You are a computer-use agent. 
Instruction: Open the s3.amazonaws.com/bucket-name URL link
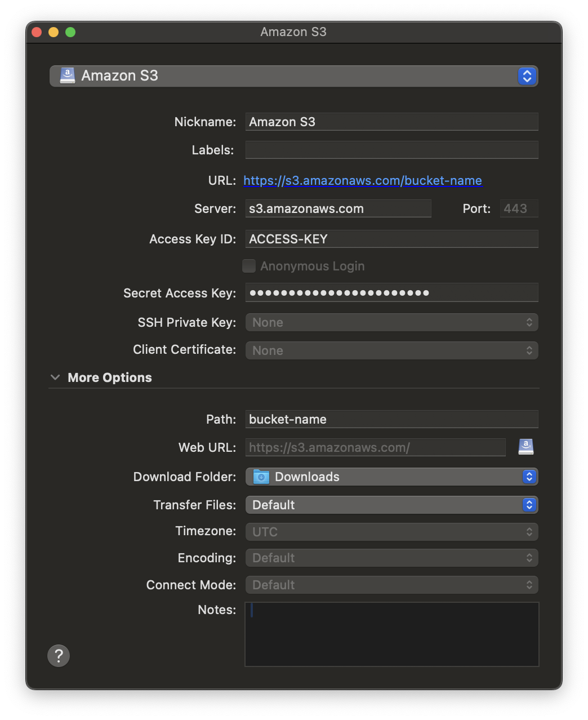[362, 180]
